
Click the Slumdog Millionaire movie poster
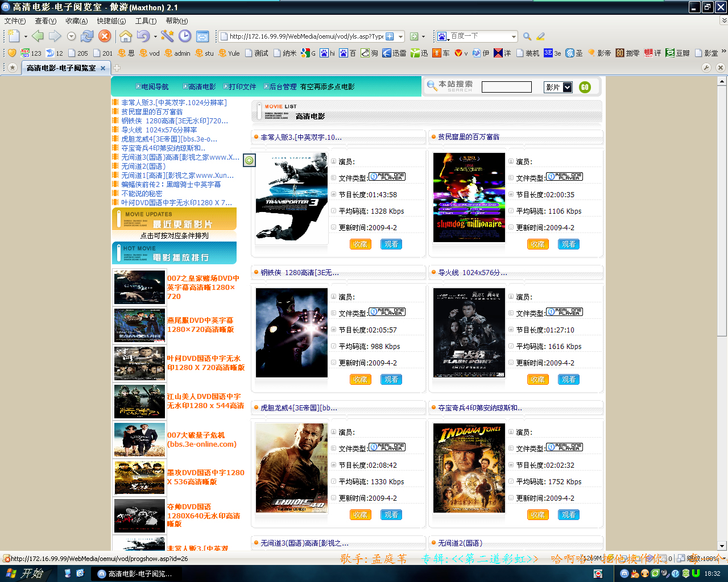click(x=469, y=198)
